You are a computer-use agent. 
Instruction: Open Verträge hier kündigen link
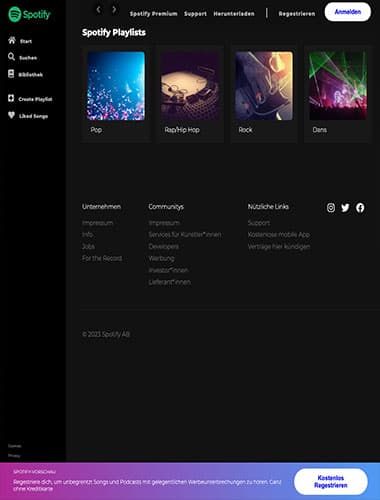point(279,246)
